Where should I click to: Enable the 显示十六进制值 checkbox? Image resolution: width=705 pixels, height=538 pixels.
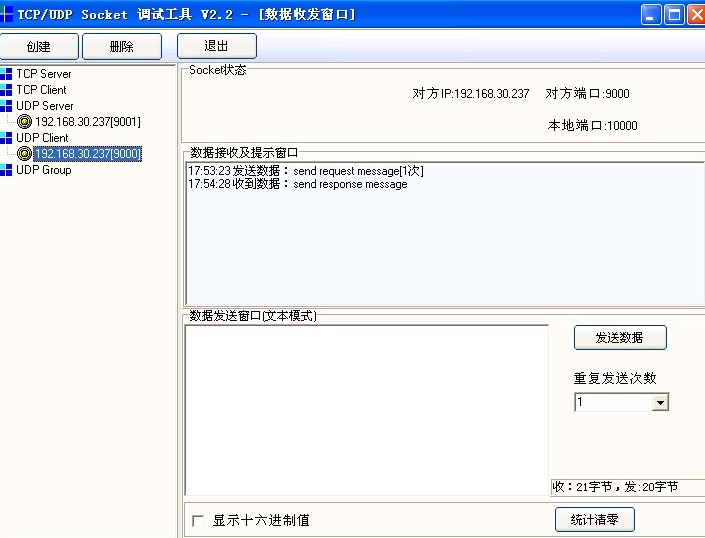[x=198, y=521]
